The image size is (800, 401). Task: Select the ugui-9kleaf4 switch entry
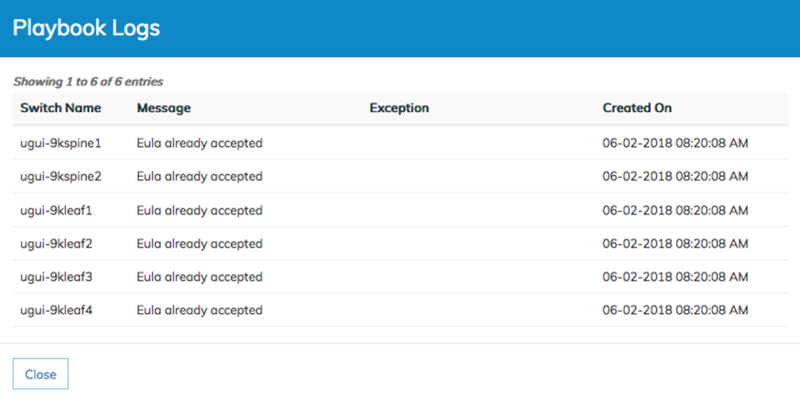pyautogui.click(x=56, y=310)
